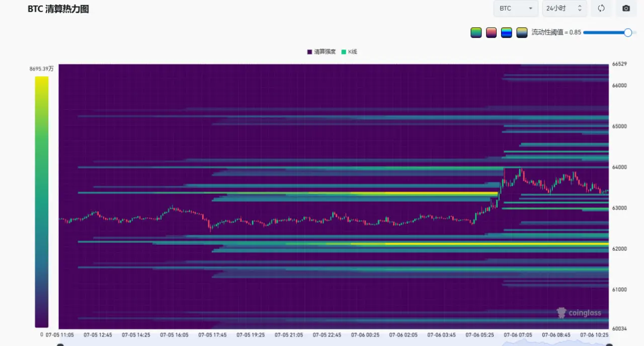Refresh the liquidation heatmap data

601,8
